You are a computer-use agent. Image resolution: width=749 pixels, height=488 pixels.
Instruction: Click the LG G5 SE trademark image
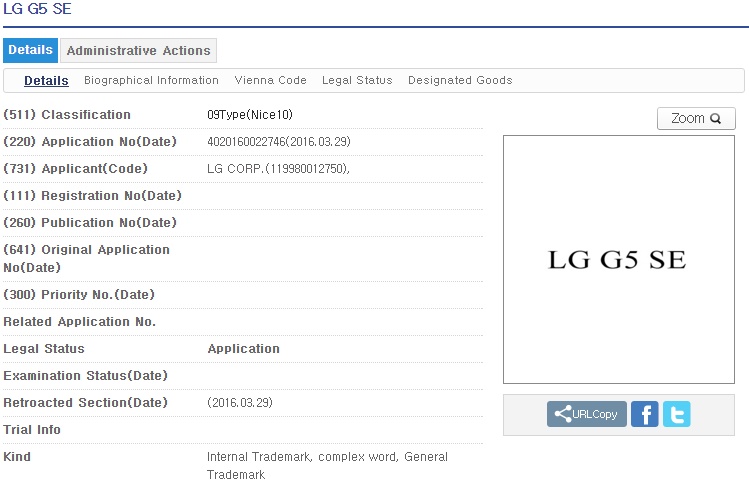coord(619,259)
